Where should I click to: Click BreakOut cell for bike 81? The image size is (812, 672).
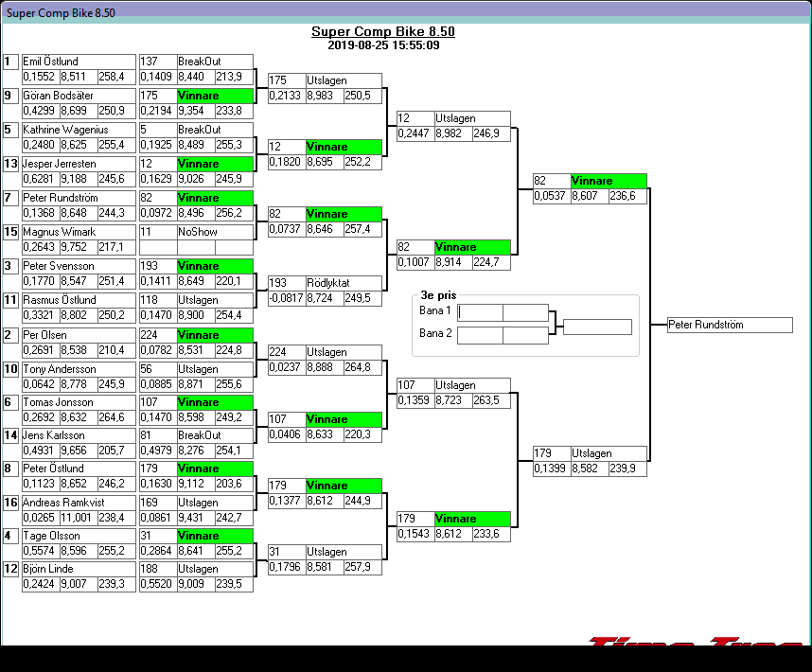click(215, 435)
